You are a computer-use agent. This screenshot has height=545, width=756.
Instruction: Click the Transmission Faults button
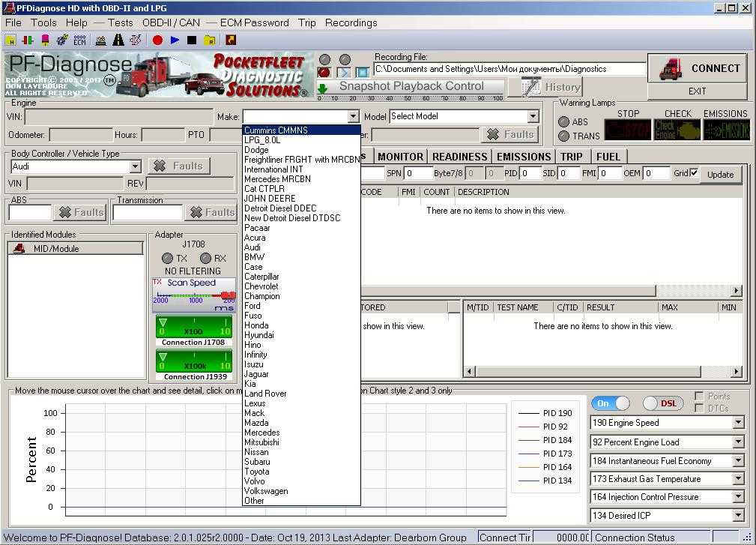(x=211, y=212)
